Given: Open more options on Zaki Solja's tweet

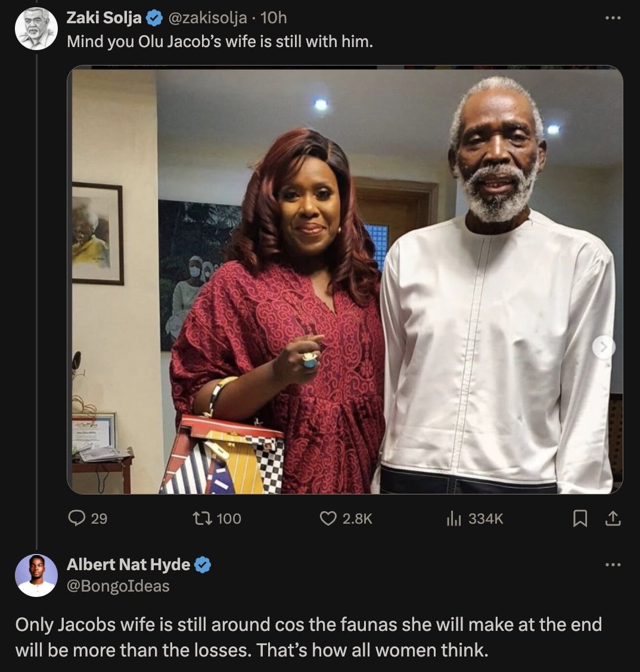Looking at the screenshot, I should (613, 18).
